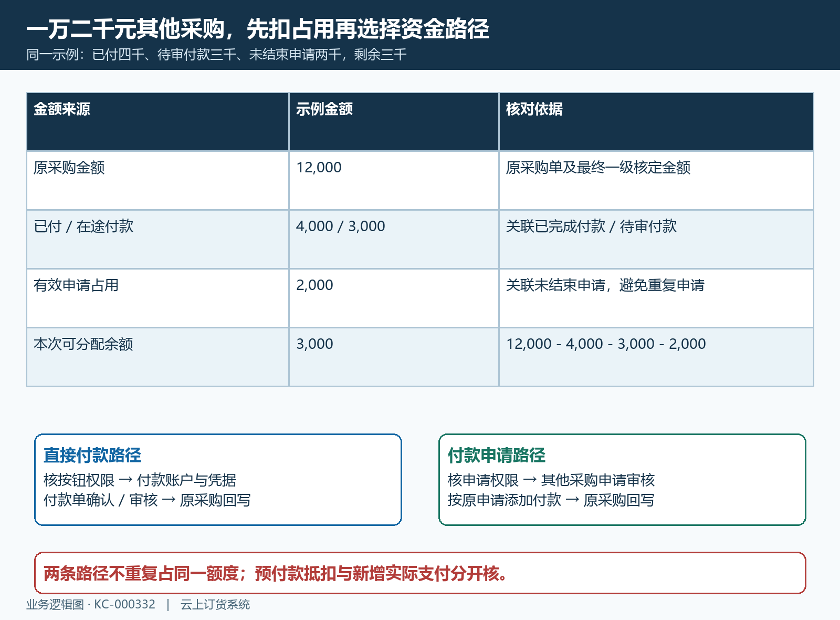Select the '关联未结束申请，避免重复申请' cell
This screenshot has width=840, height=620.
[x=656, y=298]
